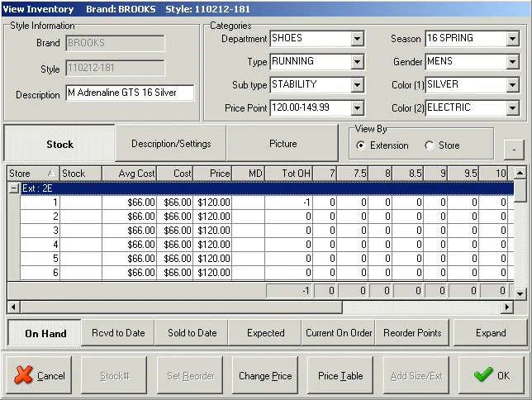Open the Color (1) dropdown showing SILVER
The height and width of the screenshot is (400, 532).
click(x=512, y=85)
